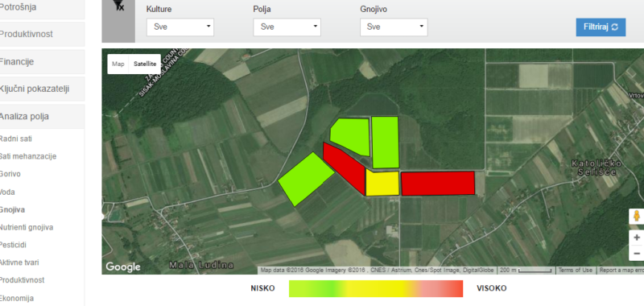Select Nutrienti gnojiva submenu item
Screen dimensions: 644x306
pyautogui.click(x=27, y=227)
